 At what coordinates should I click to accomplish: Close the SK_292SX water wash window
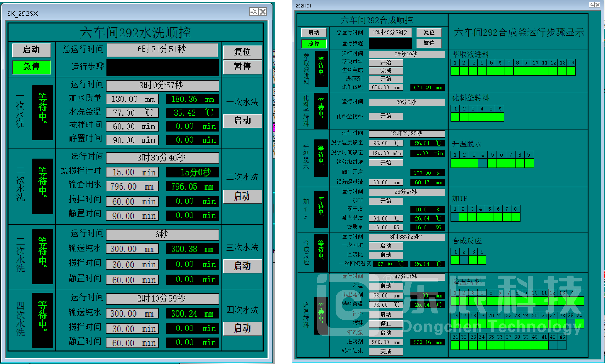(263, 12)
